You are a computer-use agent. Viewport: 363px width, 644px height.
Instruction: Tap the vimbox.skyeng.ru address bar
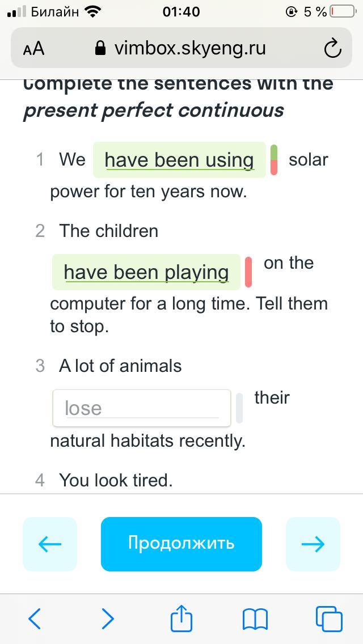tap(189, 49)
